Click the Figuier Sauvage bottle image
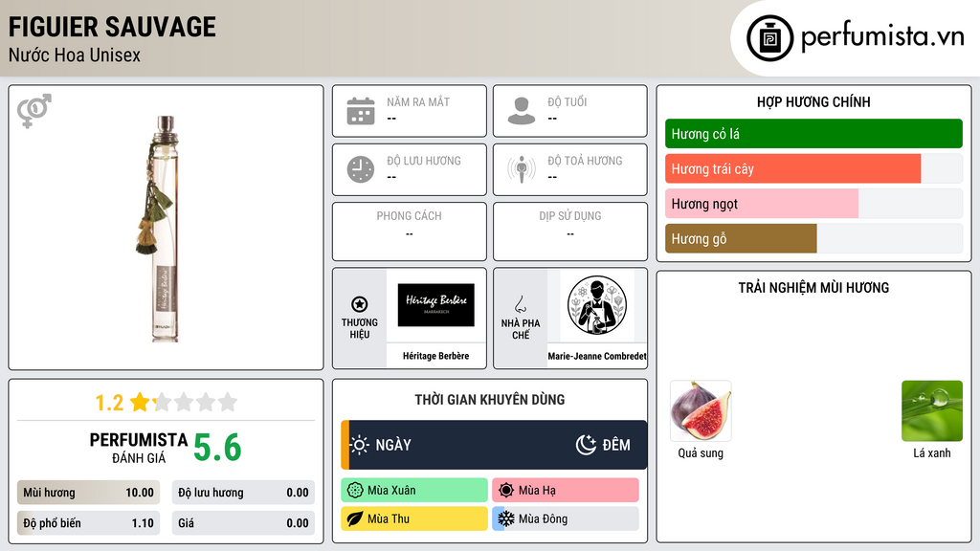Screen dimensions: 980x551 coord(161,229)
